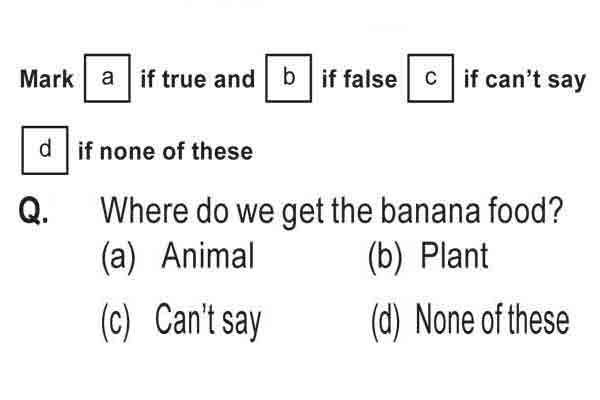
Task: Check the box labeled d for none of these
Action: tap(45, 150)
